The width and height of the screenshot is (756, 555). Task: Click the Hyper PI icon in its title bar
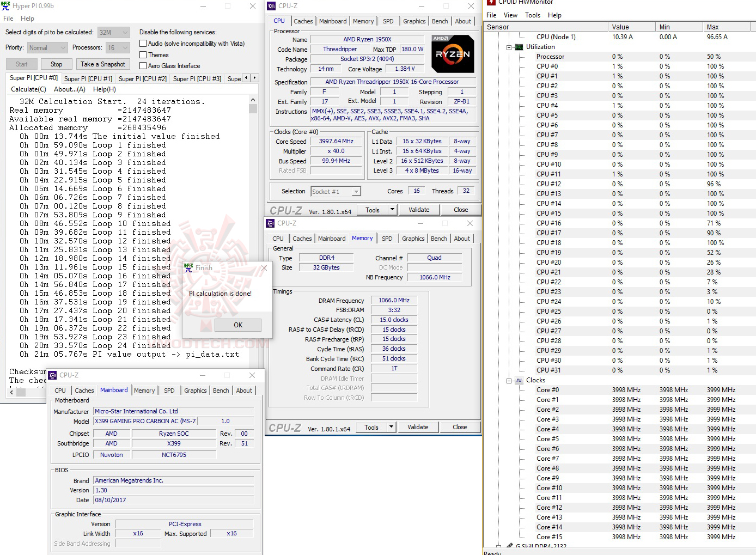pos(5,6)
